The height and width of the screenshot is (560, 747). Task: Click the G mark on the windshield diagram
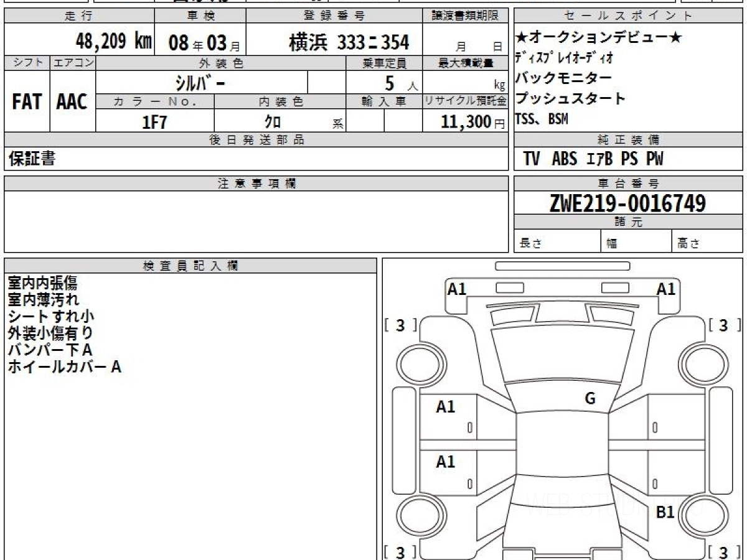point(590,399)
